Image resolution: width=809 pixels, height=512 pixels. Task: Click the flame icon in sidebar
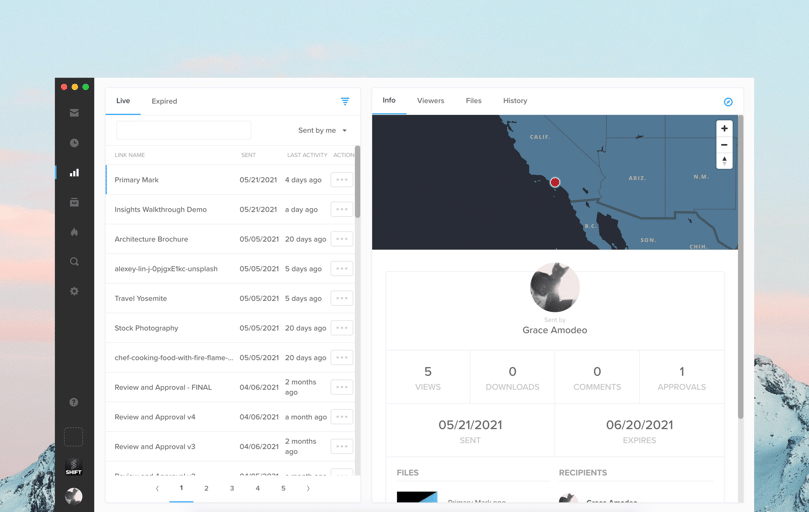(x=74, y=232)
